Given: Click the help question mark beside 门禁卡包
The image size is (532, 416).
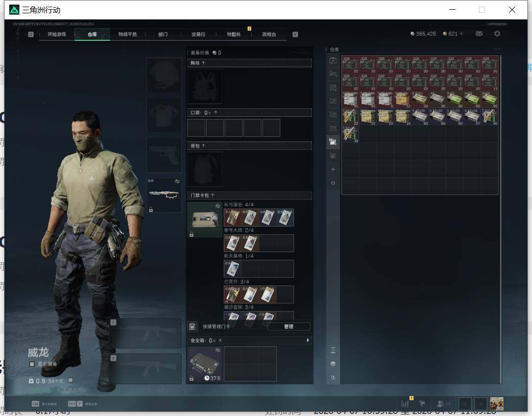Looking at the screenshot, I should click(212, 195).
